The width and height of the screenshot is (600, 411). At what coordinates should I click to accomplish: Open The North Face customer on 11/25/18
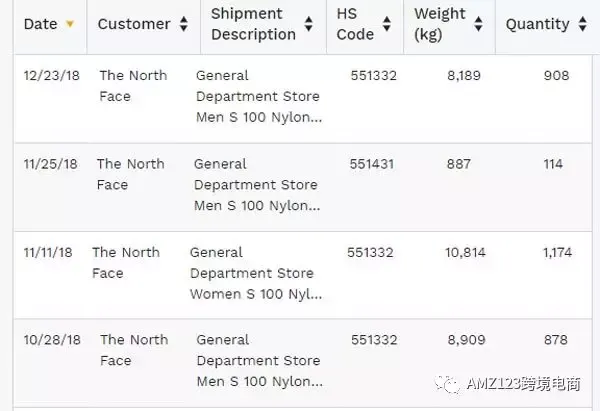(130, 174)
